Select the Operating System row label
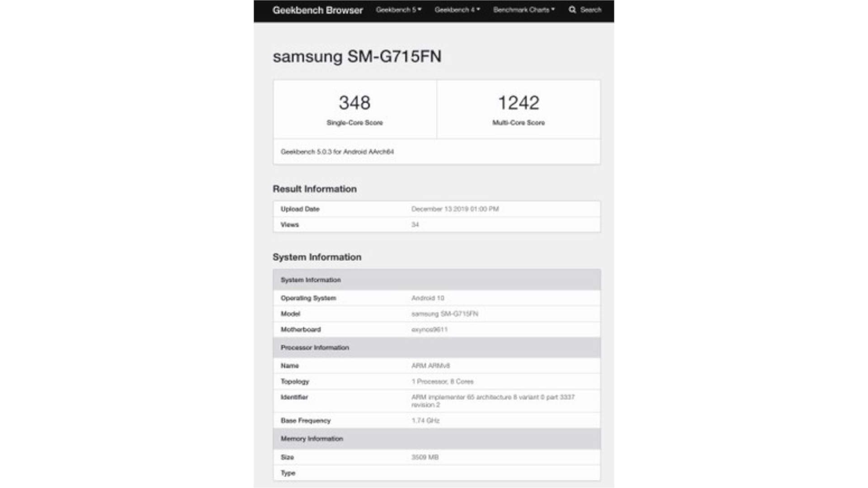Viewport: 868px width, 488px height. (x=308, y=298)
